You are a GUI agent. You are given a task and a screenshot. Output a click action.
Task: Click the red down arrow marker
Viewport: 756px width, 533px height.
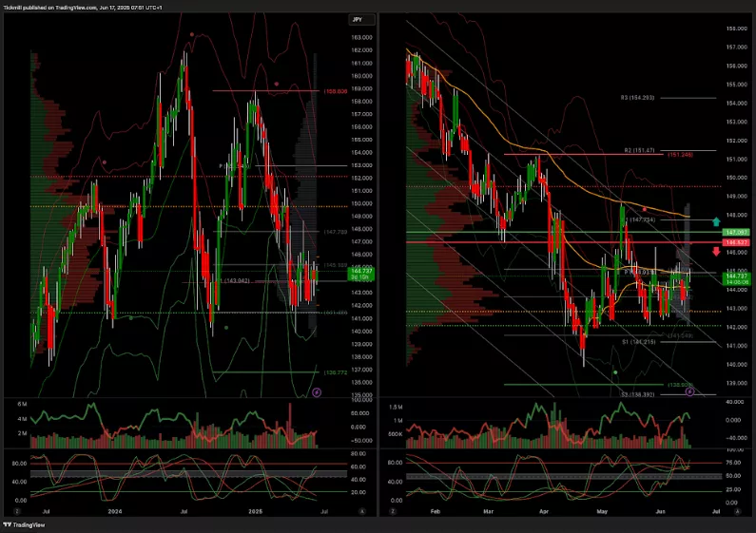(x=715, y=252)
